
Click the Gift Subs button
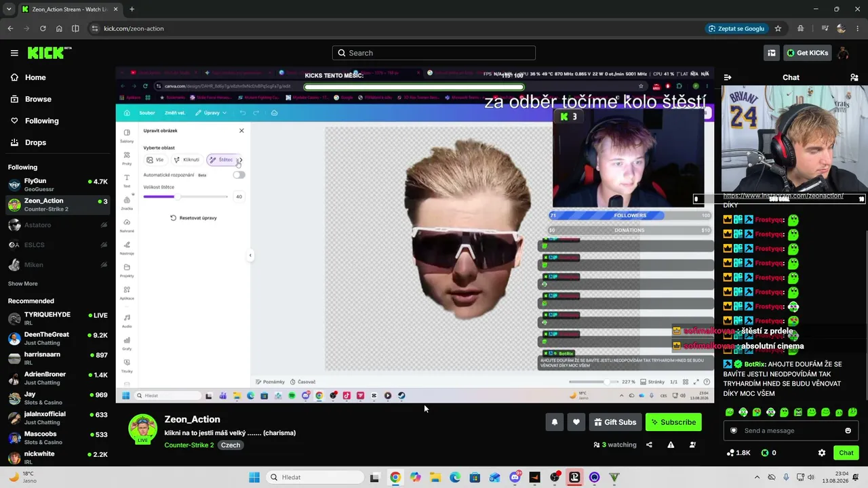click(615, 422)
